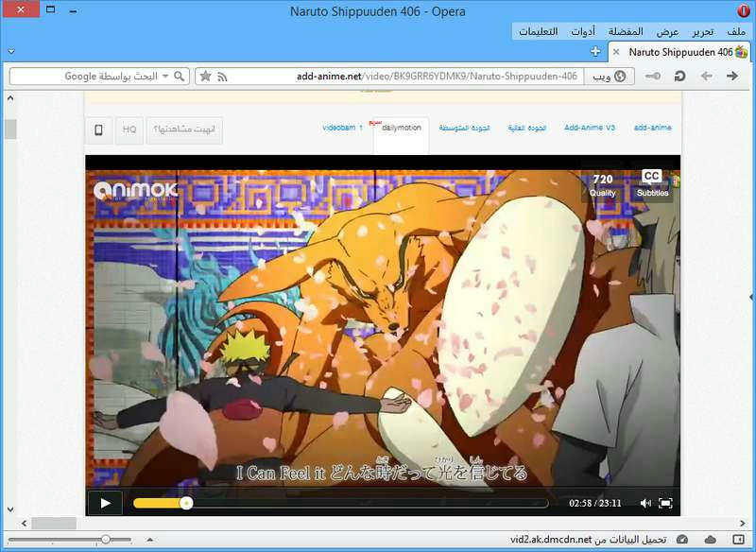Switch to the videobam 1 server tab
756x552 pixels.
click(x=343, y=128)
